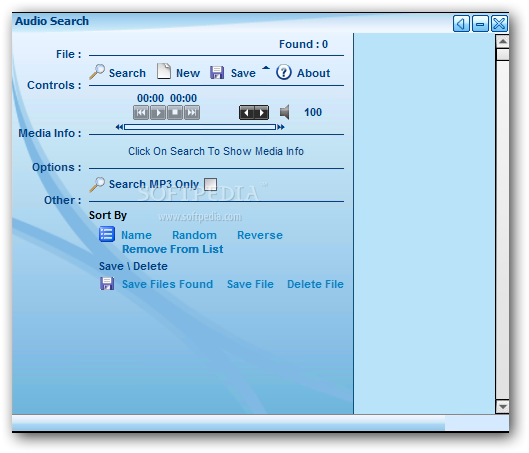Skip to next track button
The width and height of the screenshot is (529, 453).
tap(192, 112)
